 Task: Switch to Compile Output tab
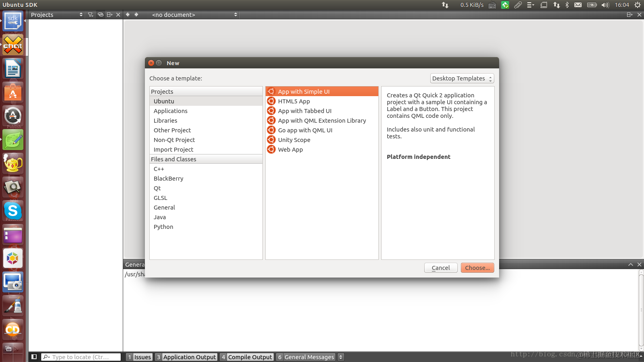click(x=247, y=357)
